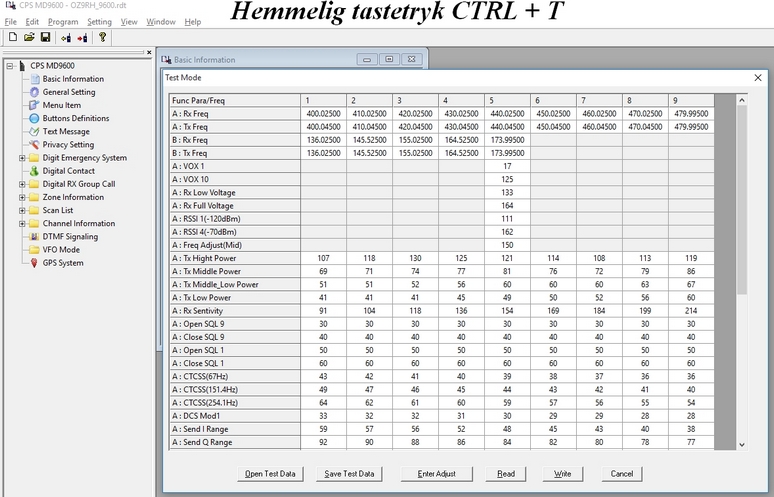Click the Enter Adjust button
Screen dimensions: 774x497
[x=436, y=474]
